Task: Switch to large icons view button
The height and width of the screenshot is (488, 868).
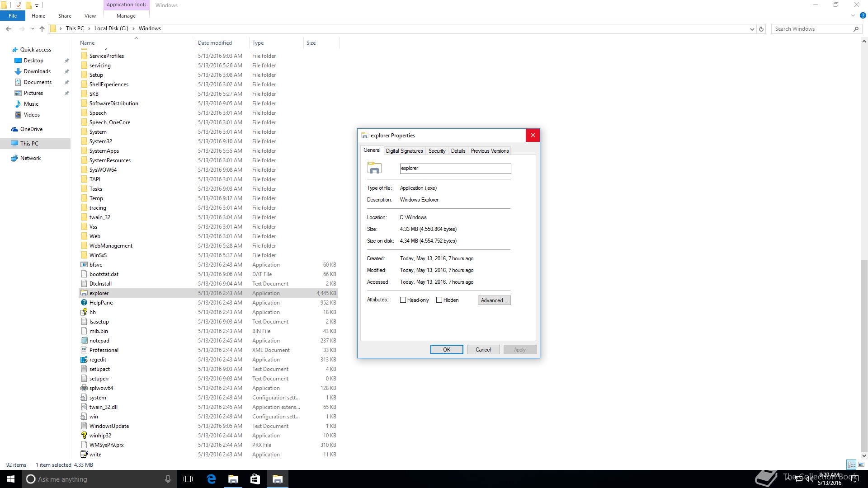Action: [x=861, y=465]
